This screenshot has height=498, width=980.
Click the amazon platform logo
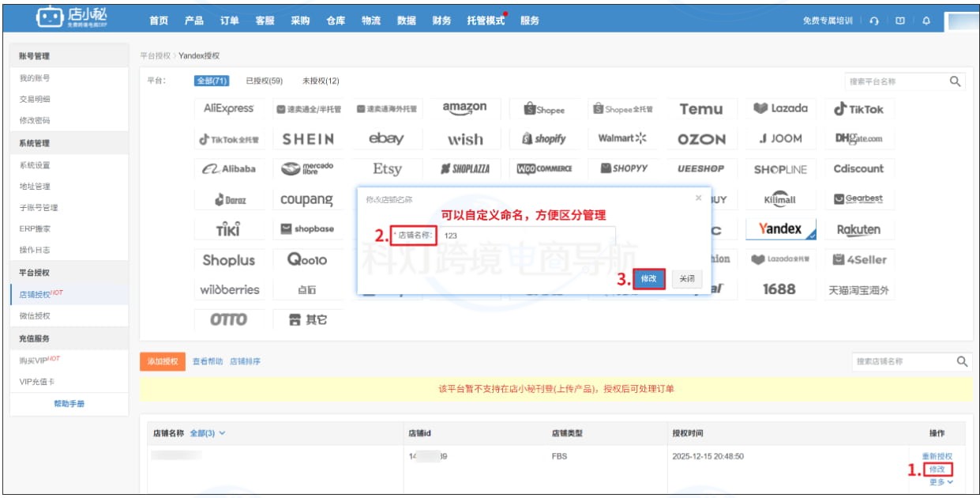[x=465, y=108]
